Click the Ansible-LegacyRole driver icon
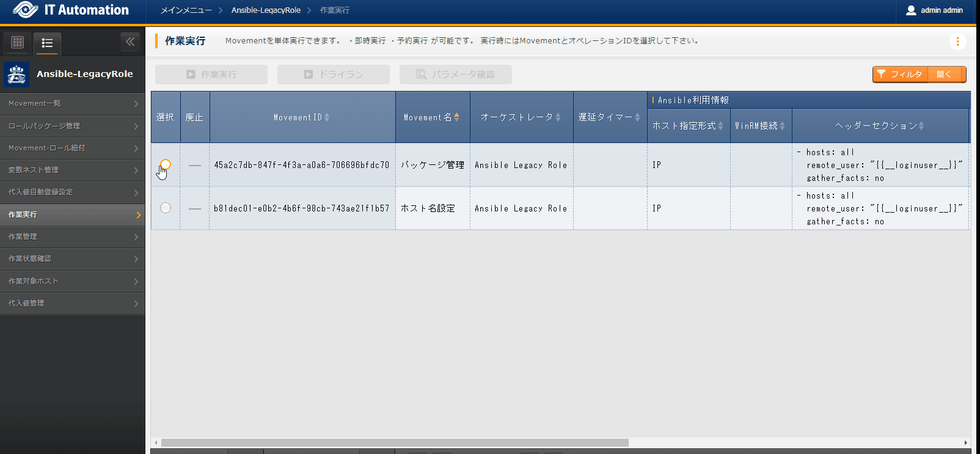This screenshot has height=454, width=980. click(x=16, y=75)
